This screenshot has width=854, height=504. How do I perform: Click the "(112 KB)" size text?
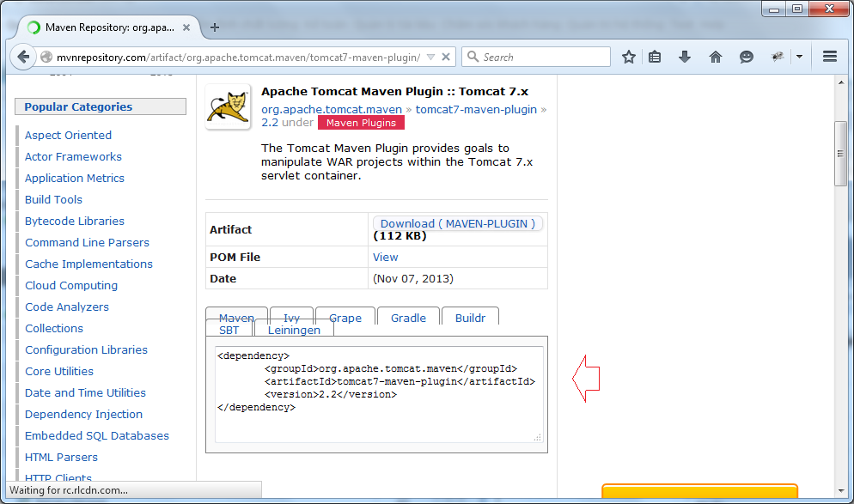point(400,236)
